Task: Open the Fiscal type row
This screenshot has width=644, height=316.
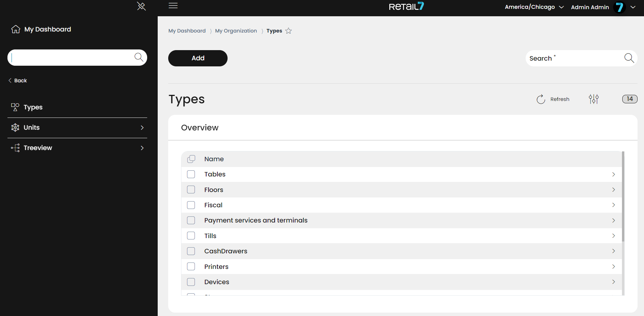Action: click(x=402, y=205)
